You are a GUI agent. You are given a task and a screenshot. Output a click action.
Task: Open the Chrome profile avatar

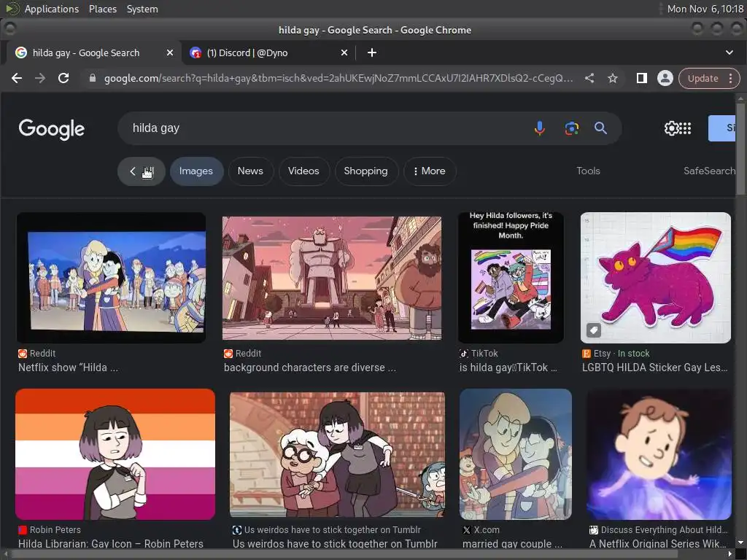tap(665, 78)
